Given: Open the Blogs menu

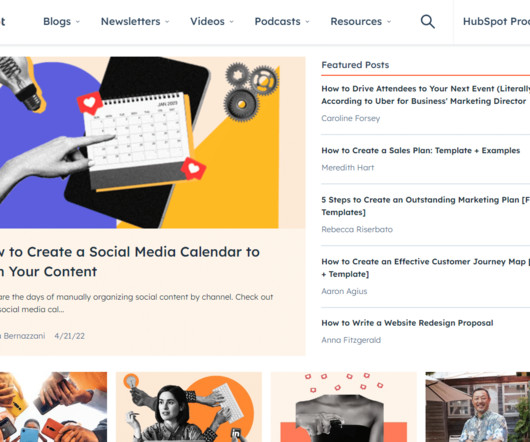Looking at the screenshot, I should point(57,22).
